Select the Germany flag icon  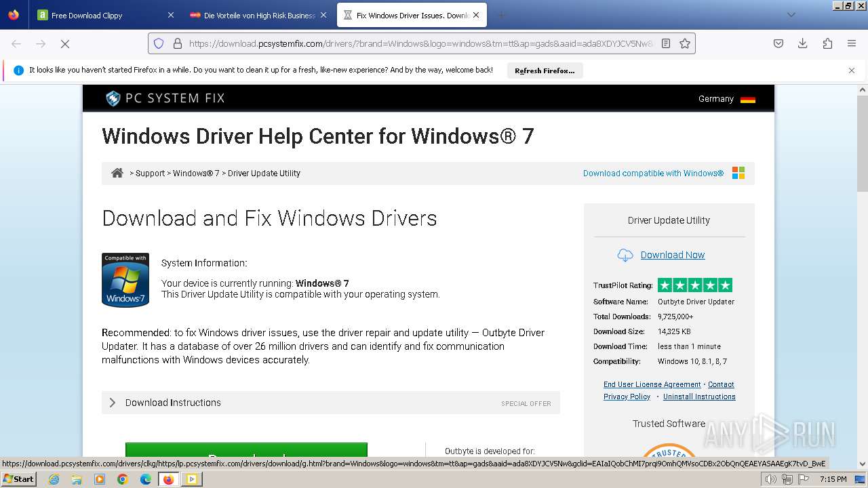pyautogui.click(x=748, y=99)
